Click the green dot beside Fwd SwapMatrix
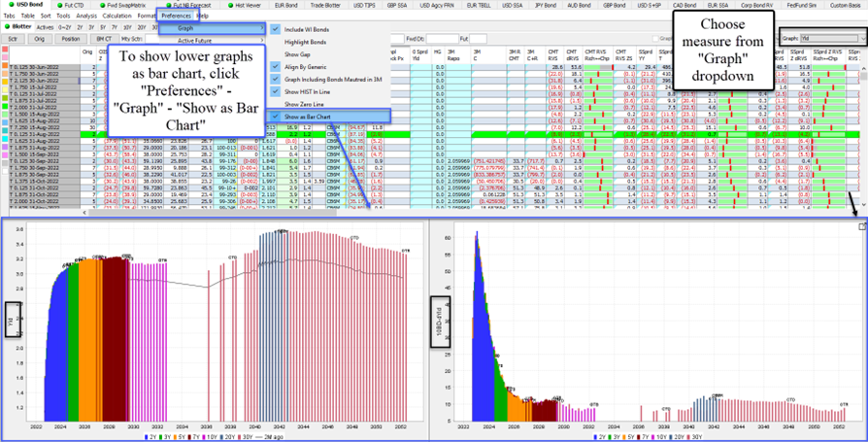Viewport: 868px width, 442px height. tap(104, 5)
